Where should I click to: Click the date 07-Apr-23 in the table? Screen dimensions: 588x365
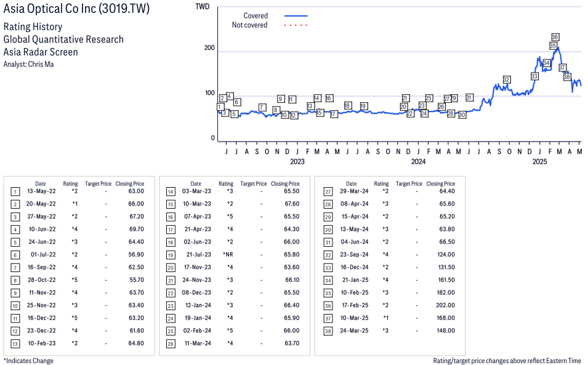click(x=198, y=217)
